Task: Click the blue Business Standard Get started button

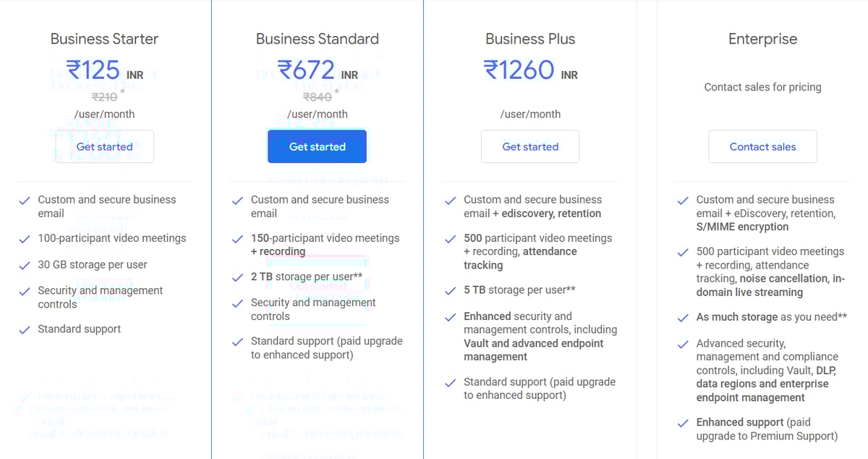Action: 317,146
